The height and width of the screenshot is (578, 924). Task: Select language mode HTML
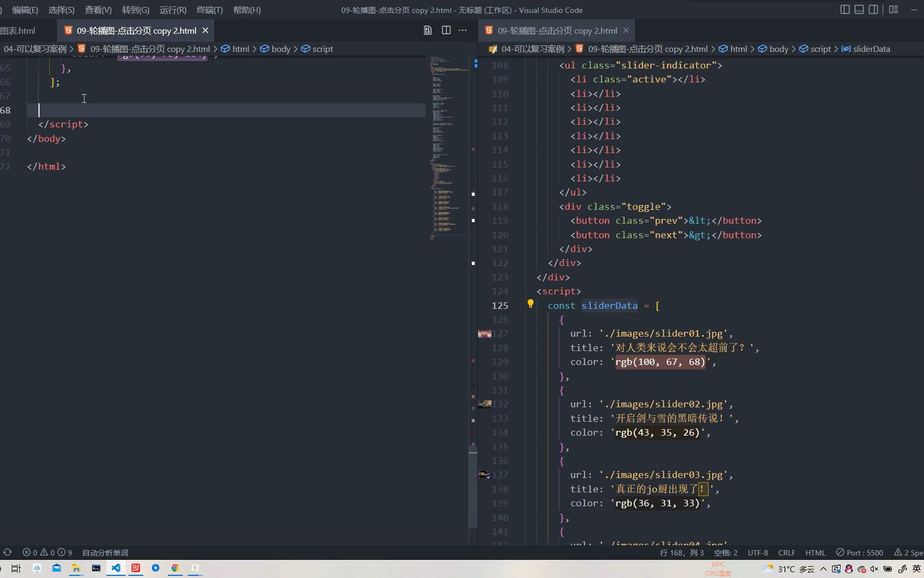point(815,552)
